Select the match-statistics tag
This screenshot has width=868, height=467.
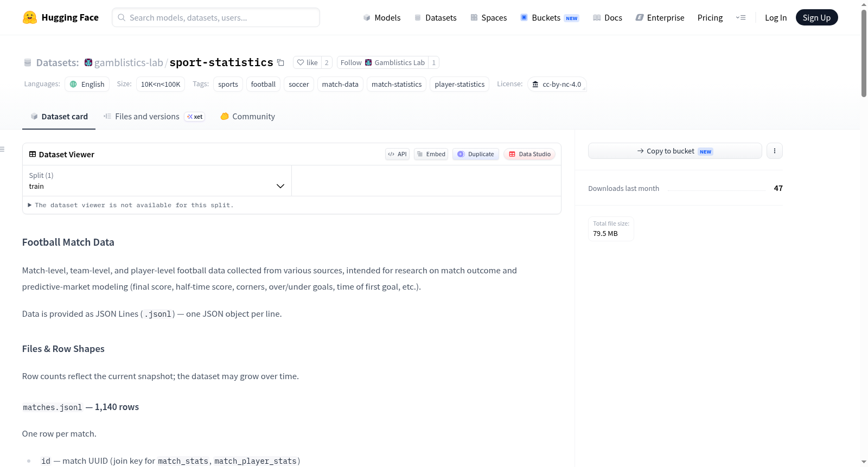[397, 84]
